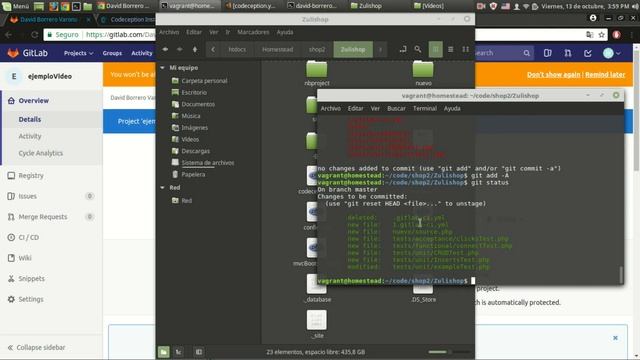Bookmark the page with the star icon
This screenshot has width=640, height=360.
coord(602,35)
